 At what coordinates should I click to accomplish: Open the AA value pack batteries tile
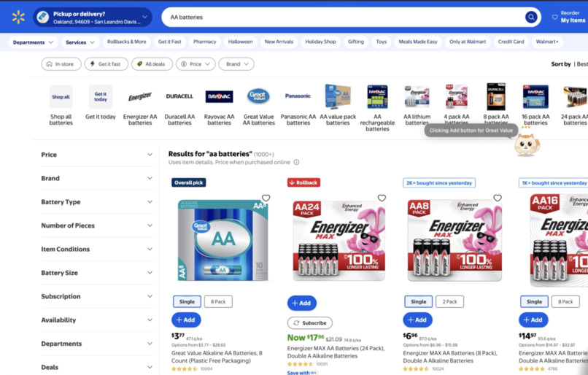pyautogui.click(x=338, y=105)
